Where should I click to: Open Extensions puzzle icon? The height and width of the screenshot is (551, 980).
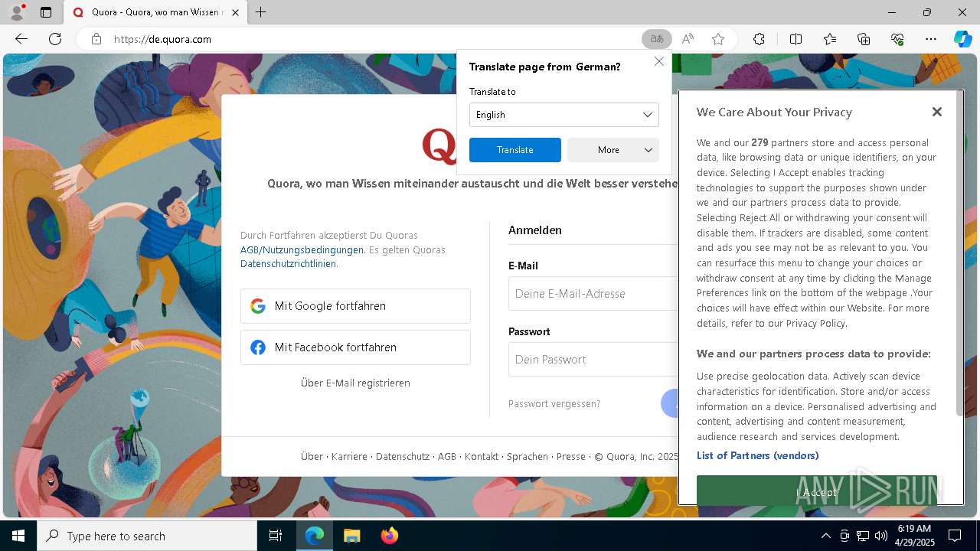point(759,39)
